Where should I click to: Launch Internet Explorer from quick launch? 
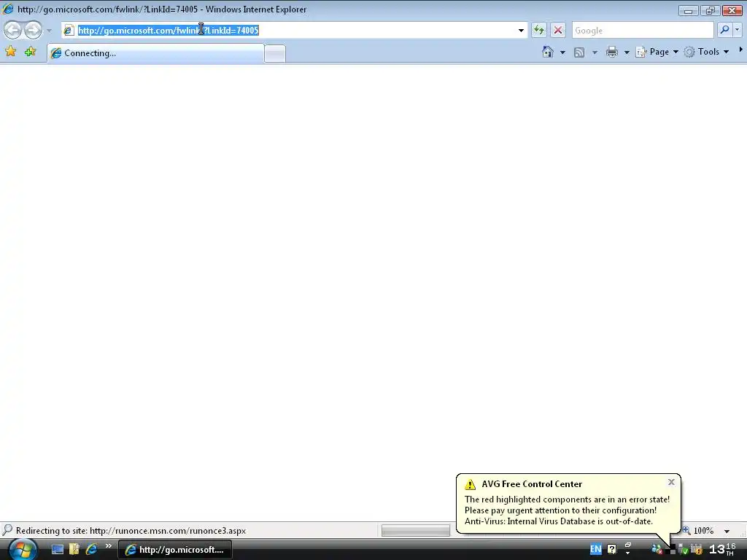point(91,549)
